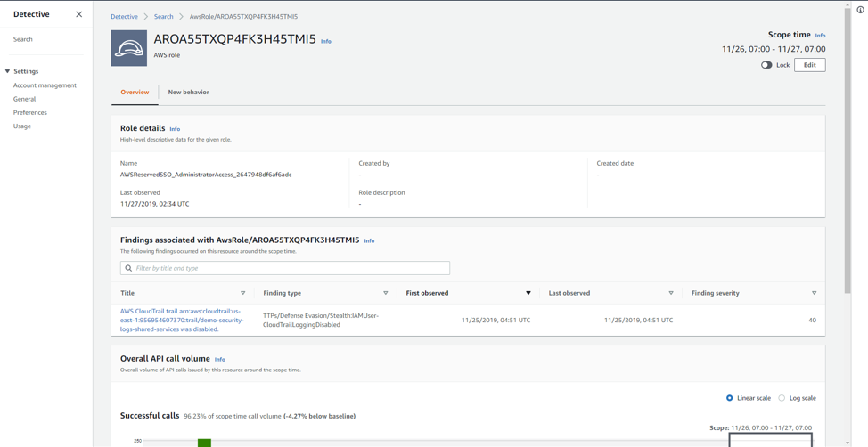
Task: Click finding type 'TTPs/Defense Evasion' cell
Action: [321, 321]
